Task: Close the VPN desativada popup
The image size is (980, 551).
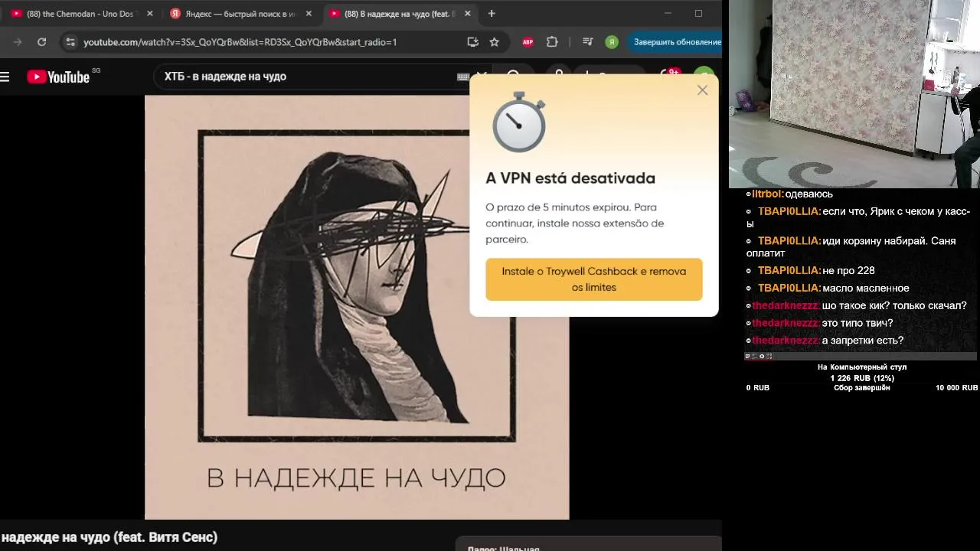Action: [x=702, y=90]
